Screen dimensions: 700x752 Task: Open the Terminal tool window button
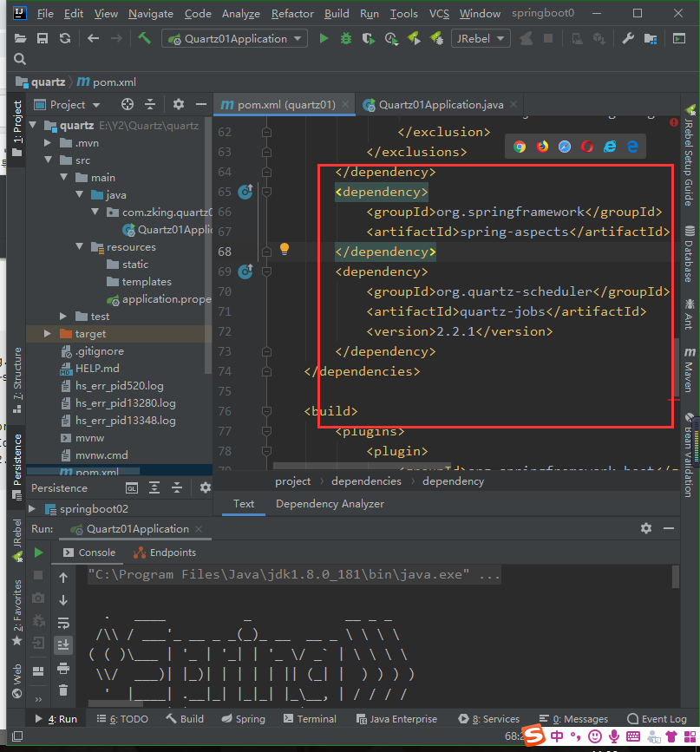click(x=310, y=719)
